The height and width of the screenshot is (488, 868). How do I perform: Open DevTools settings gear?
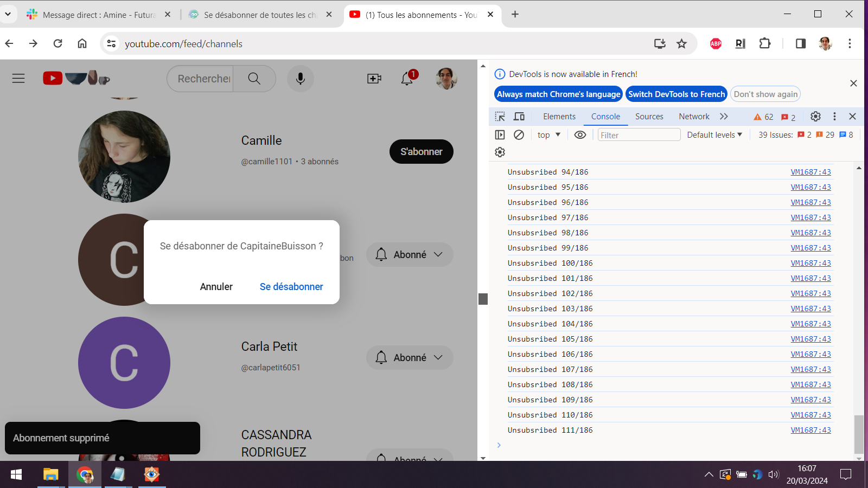coord(815,116)
